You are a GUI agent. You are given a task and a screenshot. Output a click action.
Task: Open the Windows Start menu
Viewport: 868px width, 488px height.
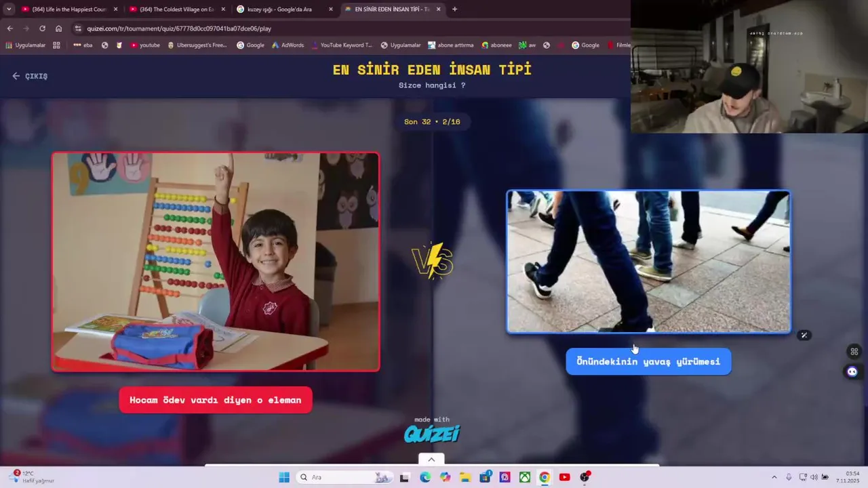click(284, 477)
